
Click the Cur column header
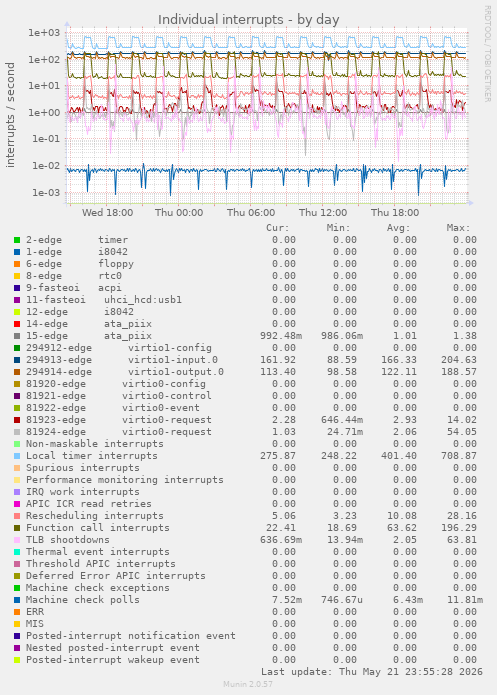278,228
